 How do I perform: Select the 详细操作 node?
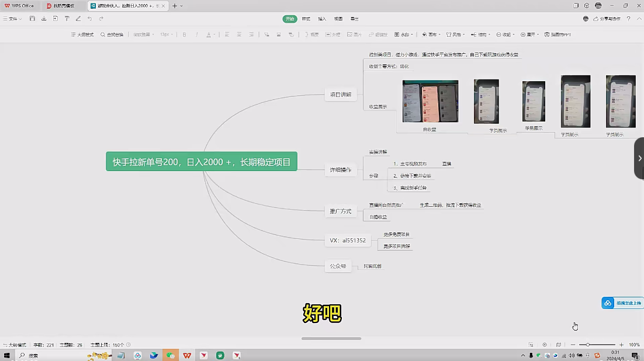tap(341, 169)
